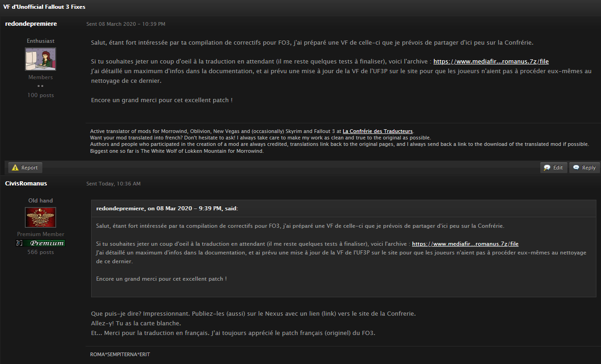Reply to redondepremiere's message
This screenshot has width=601, height=364.
tap(584, 168)
